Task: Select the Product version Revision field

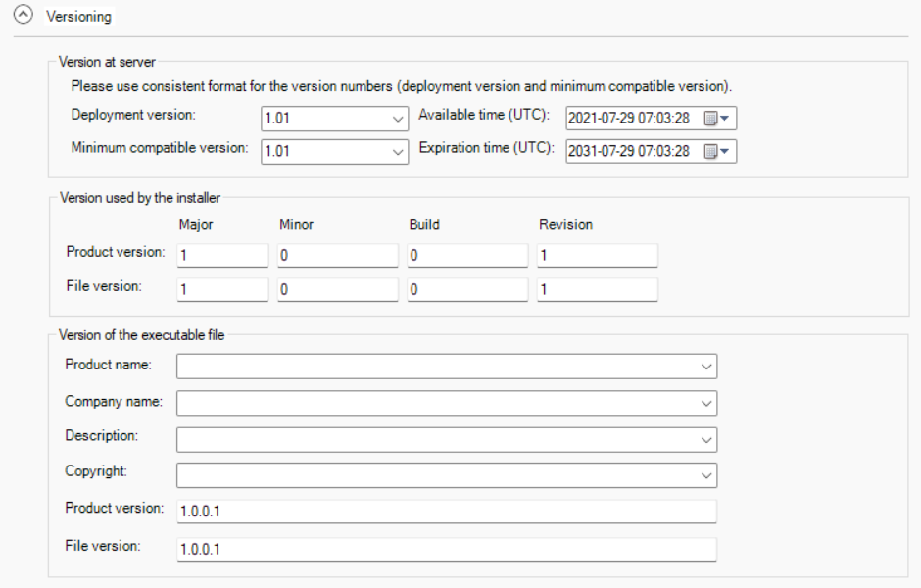Action: tap(597, 256)
